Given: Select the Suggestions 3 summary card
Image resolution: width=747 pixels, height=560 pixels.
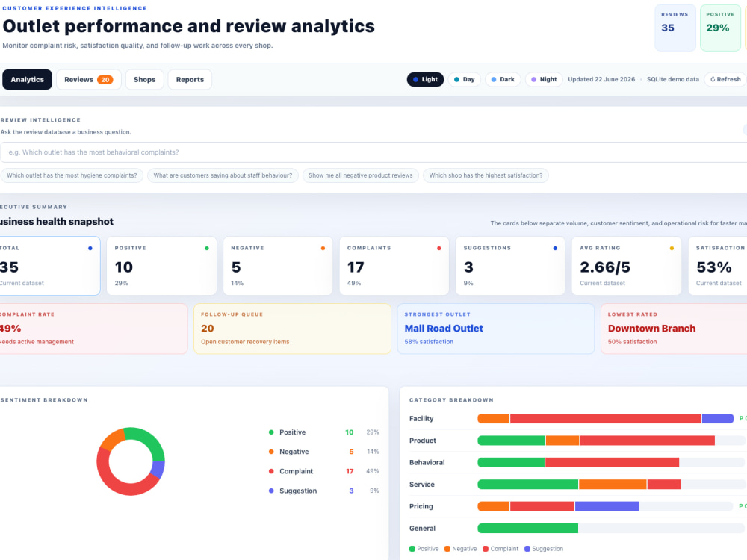Looking at the screenshot, I should (x=510, y=266).
